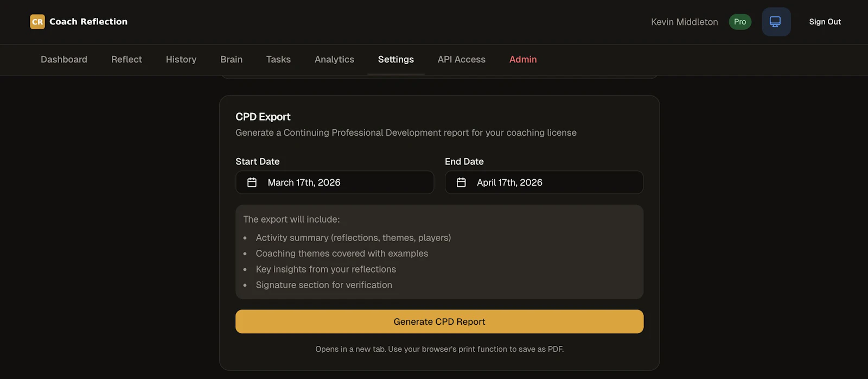
Task: Select the Settings tab
Action: click(x=396, y=59)
